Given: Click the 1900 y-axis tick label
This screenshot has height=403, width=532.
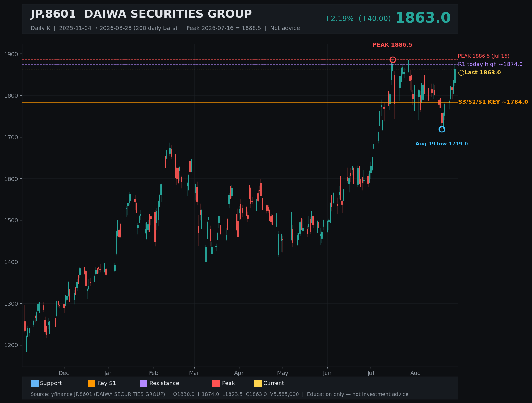Looking at the screenshot, I should coord(11,54).
